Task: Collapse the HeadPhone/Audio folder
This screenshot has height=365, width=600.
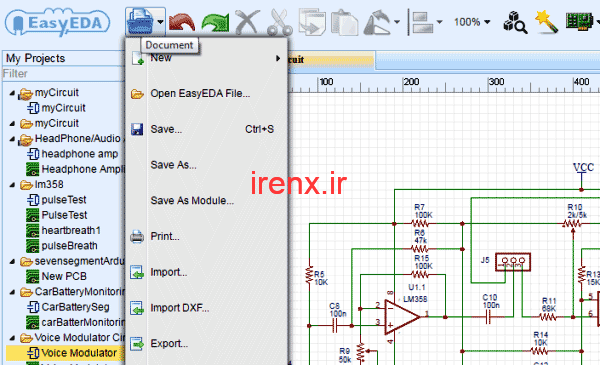Action: (12, 139)
